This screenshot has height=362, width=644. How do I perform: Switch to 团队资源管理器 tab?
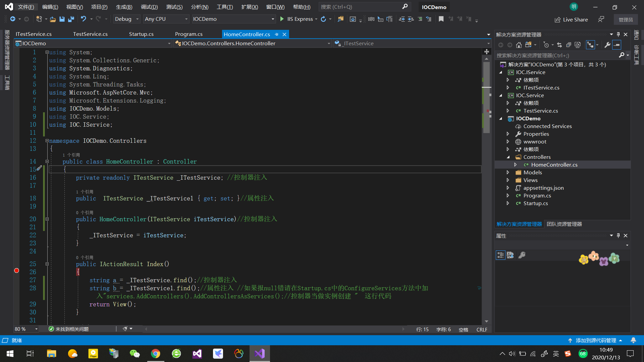564,224
